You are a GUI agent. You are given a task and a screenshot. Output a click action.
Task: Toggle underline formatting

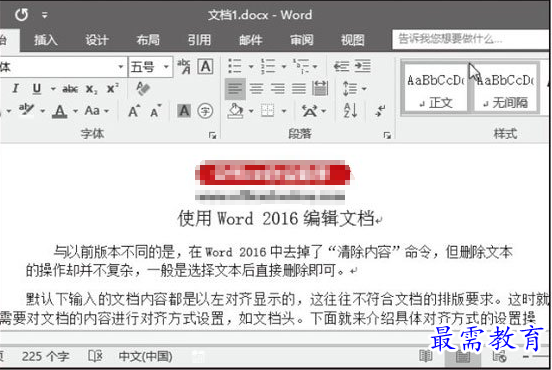[36, 88]
